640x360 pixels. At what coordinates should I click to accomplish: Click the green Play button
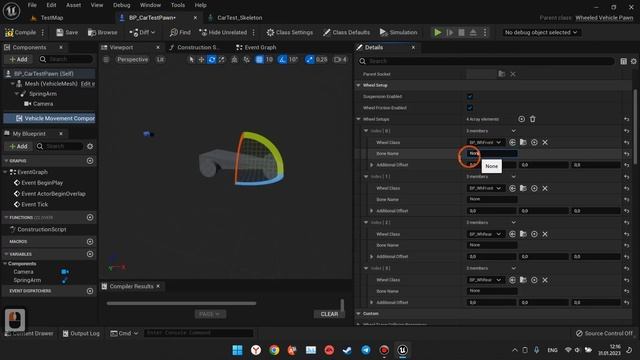click(438, 32)
